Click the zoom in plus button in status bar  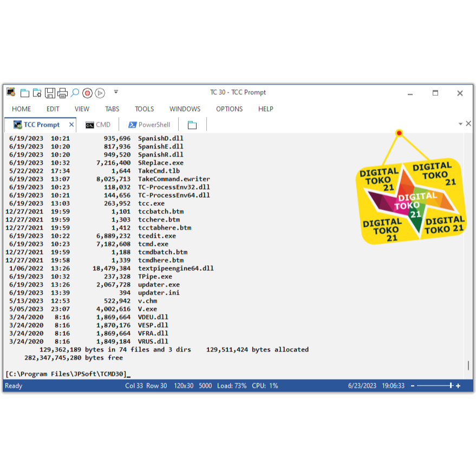[458, 386]
